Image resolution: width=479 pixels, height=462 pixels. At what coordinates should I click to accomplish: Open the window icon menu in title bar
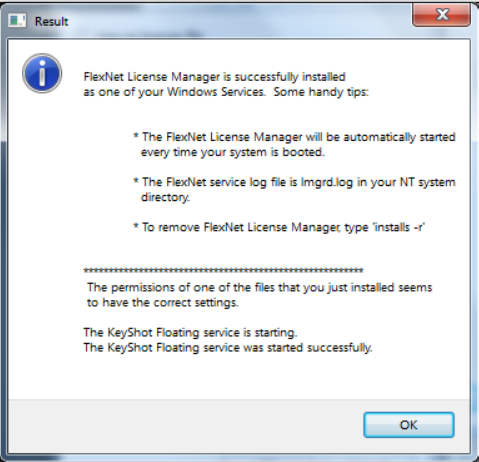17,21
